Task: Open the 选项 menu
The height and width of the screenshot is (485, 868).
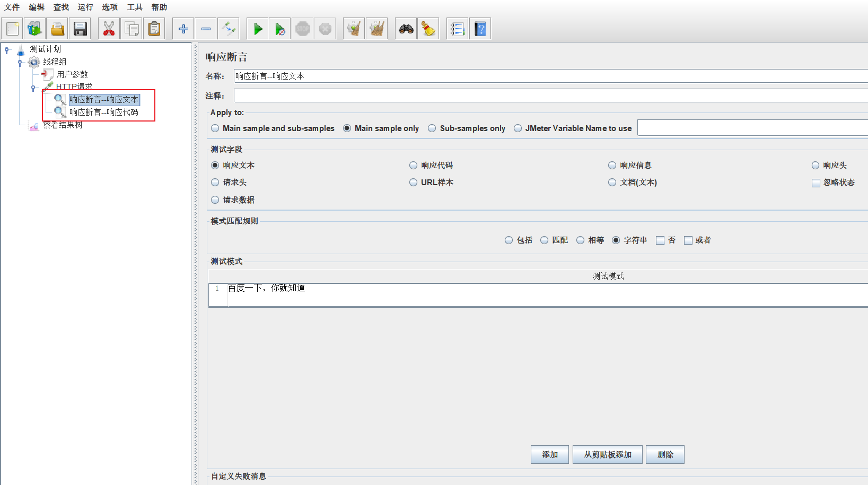Action: [x=110, y=7]
